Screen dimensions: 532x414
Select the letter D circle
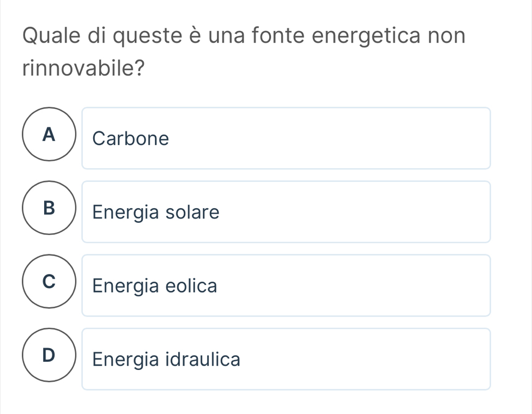pyautogui.click(x=50, y=355)
